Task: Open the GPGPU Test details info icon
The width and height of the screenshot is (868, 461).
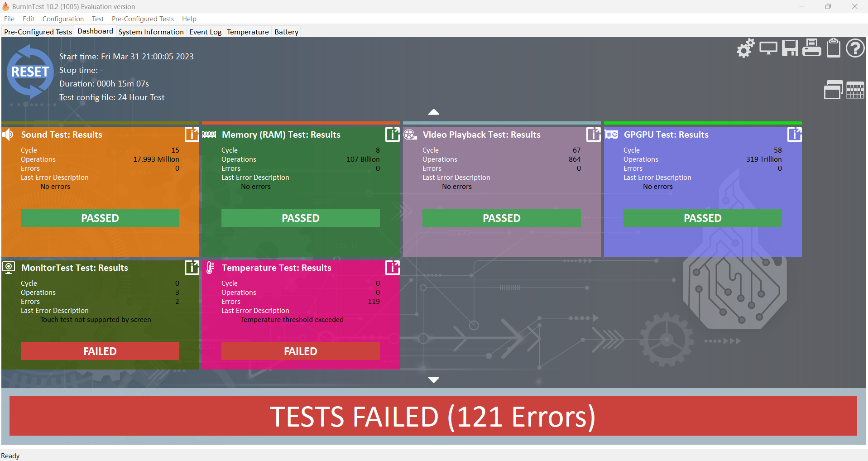Action: click(x=794, y=134)
